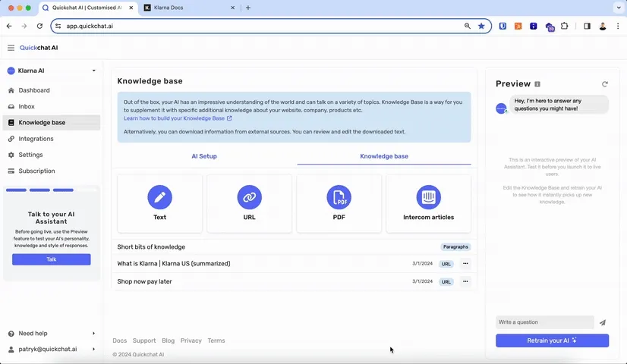Screen dimensions: 627x364
Task: Toggle the browser side panel icon
Action: 587,26
